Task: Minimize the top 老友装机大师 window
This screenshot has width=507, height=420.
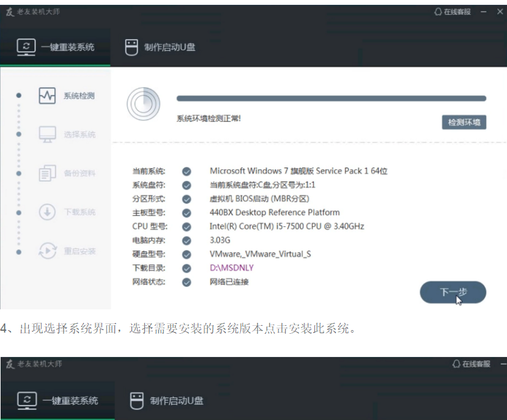Action: (484, 12)
